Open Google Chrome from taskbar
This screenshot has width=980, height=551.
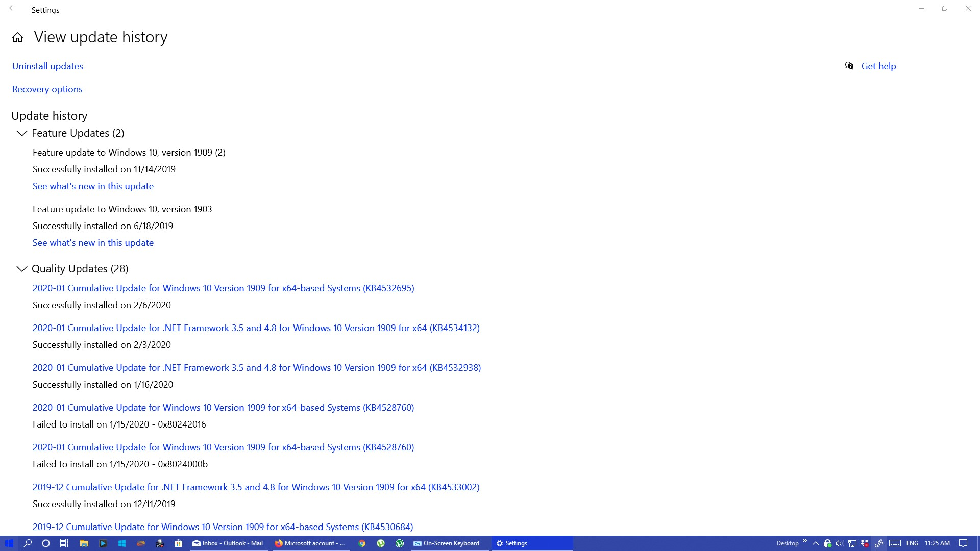[x=362, y=543]
